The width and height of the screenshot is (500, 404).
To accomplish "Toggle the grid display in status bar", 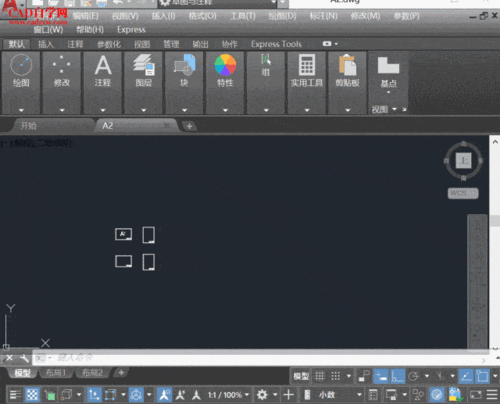I will (320, 377).
